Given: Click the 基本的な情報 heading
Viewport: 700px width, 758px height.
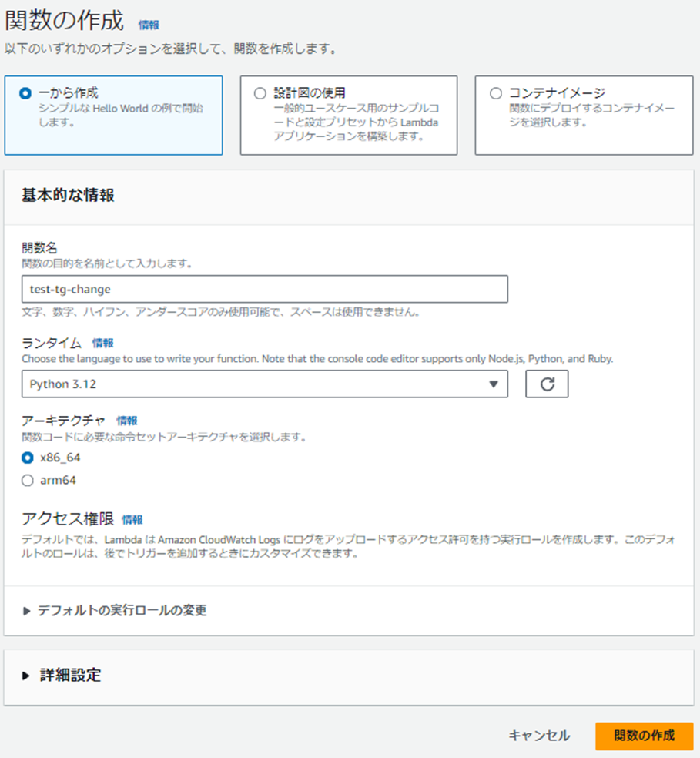Looking at the screenshot, I should 68,196.
